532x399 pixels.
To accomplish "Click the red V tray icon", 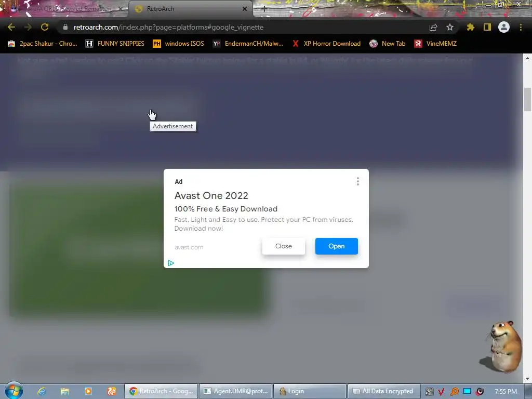I will [x=441, y=392].
